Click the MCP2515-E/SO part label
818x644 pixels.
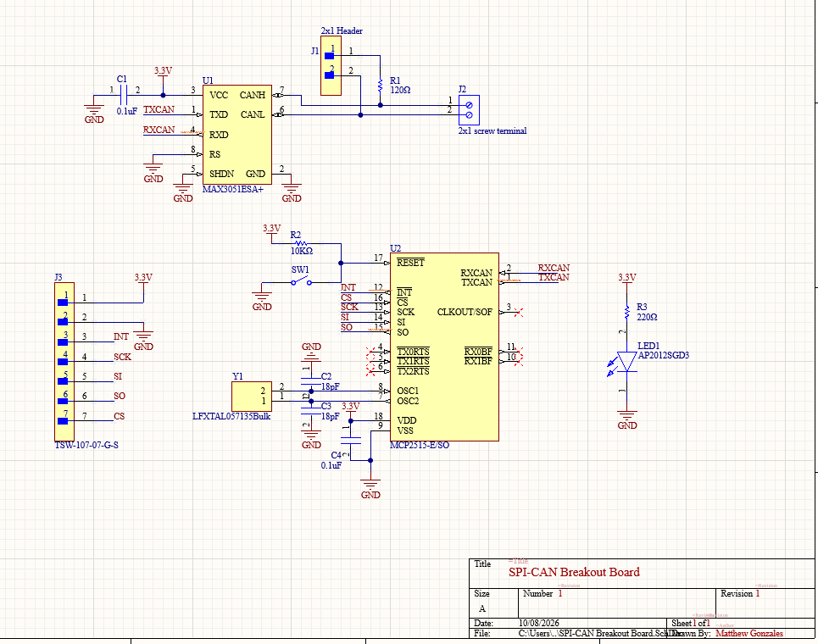click(x=420, y=446)
